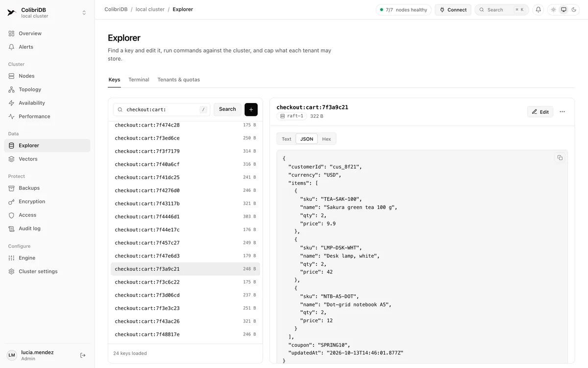The height and width of the screenshot is (368, 588).
Task: Select key checkout:cart:7f3e3c23
Action: point(185,308)
